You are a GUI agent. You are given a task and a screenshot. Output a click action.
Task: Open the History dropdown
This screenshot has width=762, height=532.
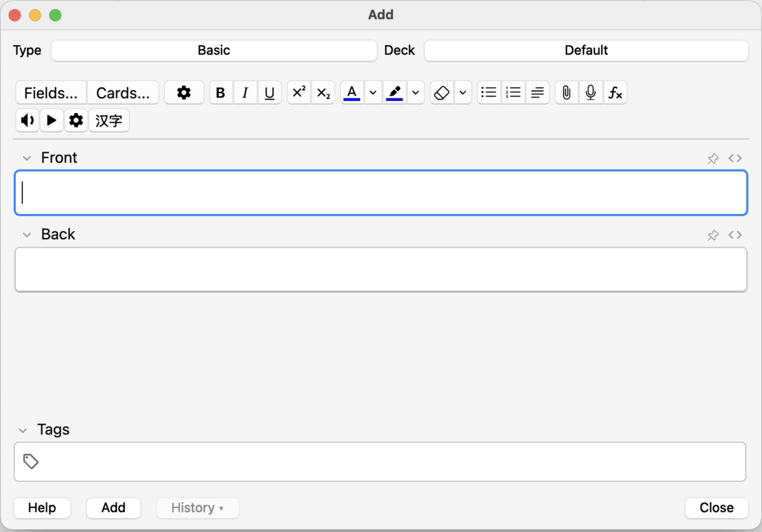[197, 507]
